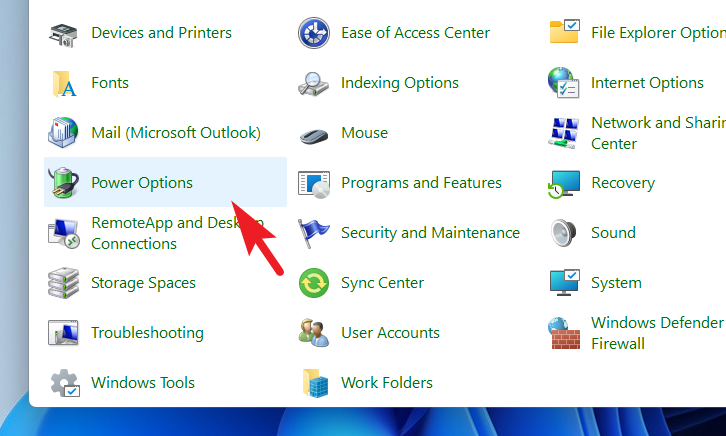Click the System monitor icon
Viewport: 726px width, 436px height.
[564, 282]
